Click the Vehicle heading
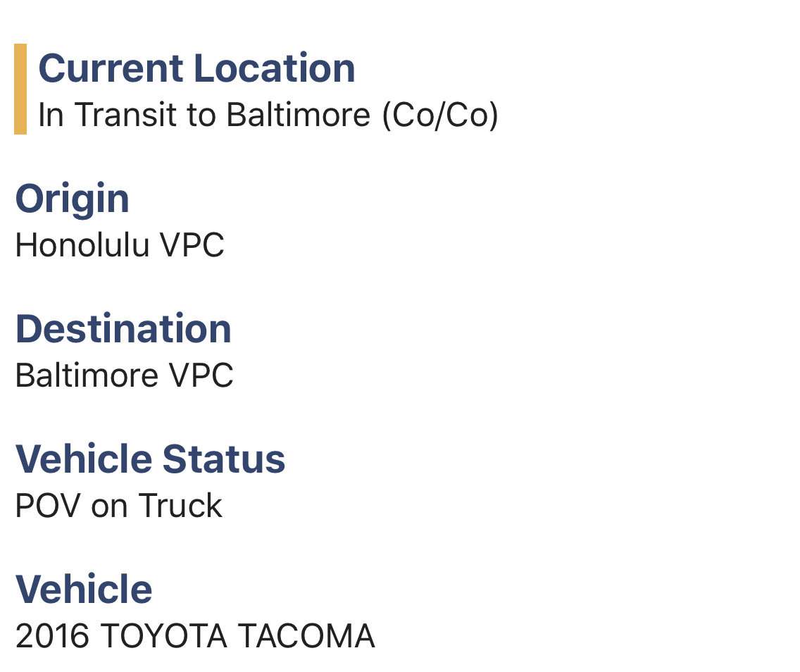This screenshot has width=800, height=672. (x=85, y=590)
